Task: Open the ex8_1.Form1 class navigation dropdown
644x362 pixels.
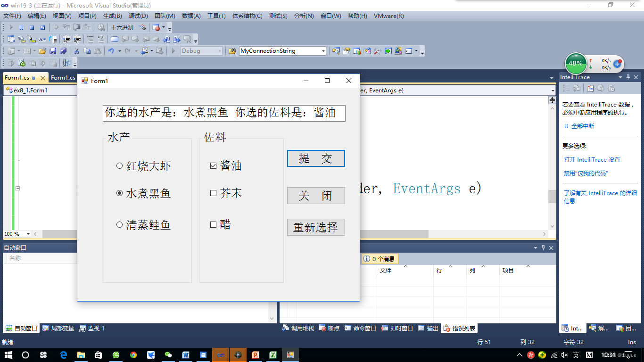Action: point(41,90)
